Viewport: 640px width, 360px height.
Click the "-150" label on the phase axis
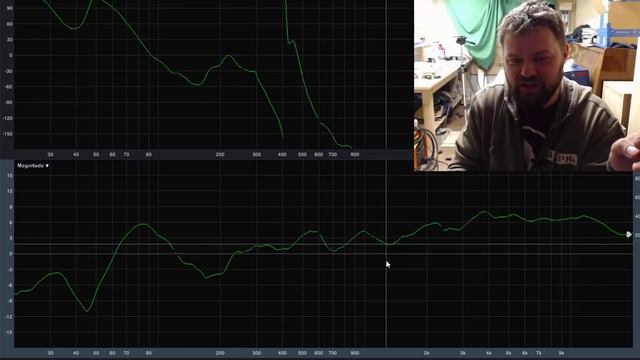point(8,134)
